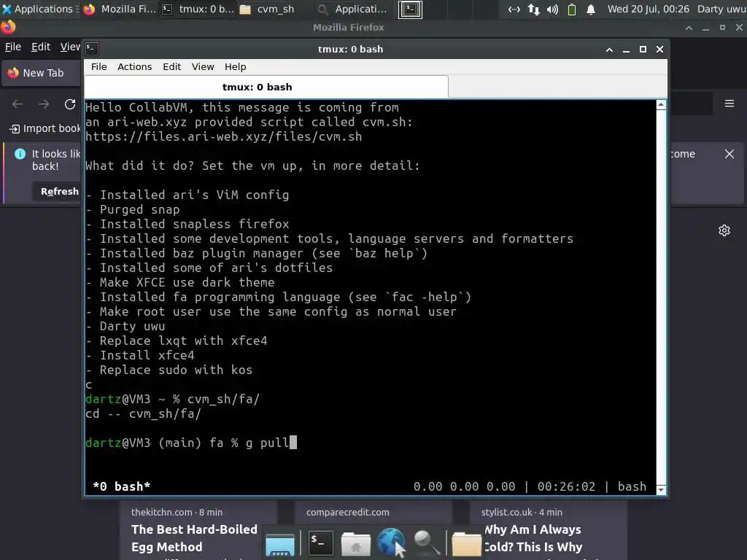Click the terminal window menu icon in titlebar
Screen dimensions: 747x560
click(x=91, y=49)
